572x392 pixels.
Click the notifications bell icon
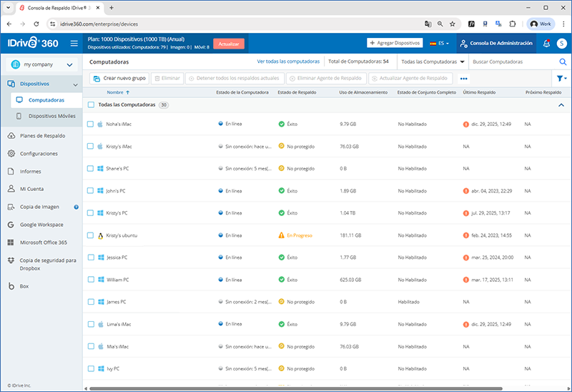[x=546, y=43]
